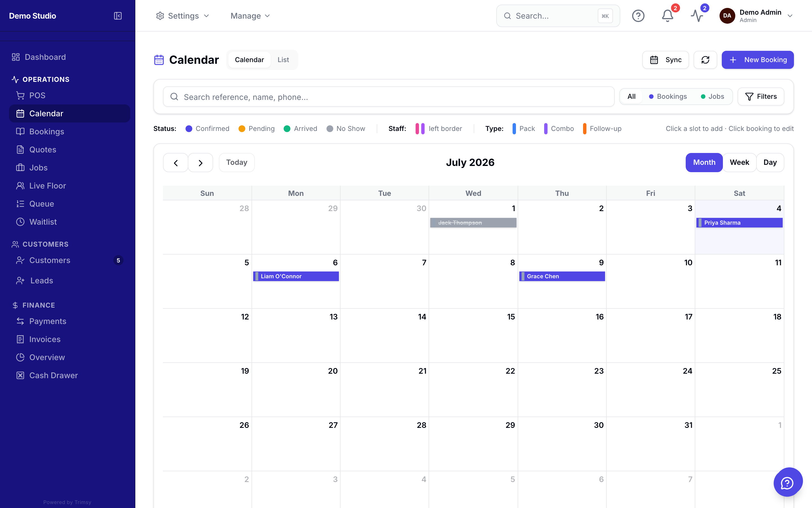Open Demo Studio home link
The width and height of the screenshot is (812, 508).
(x=32, y=16)
